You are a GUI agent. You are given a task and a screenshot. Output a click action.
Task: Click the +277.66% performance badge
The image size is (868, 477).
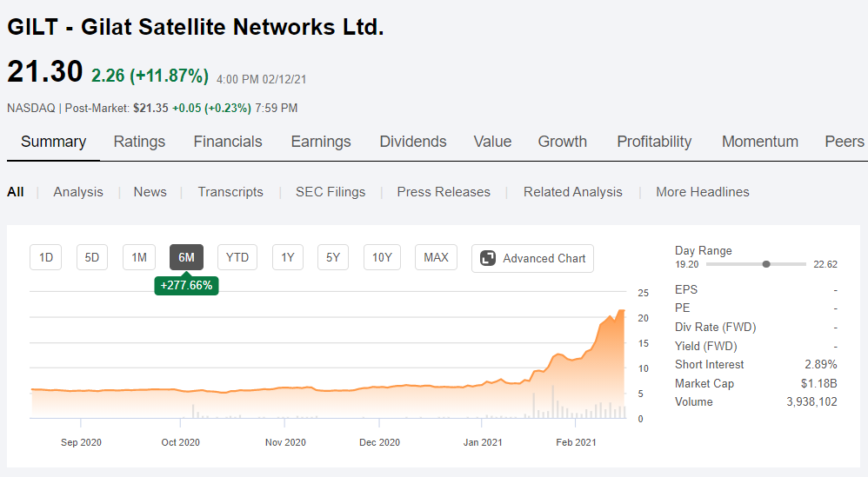click(x=186, y=285)
